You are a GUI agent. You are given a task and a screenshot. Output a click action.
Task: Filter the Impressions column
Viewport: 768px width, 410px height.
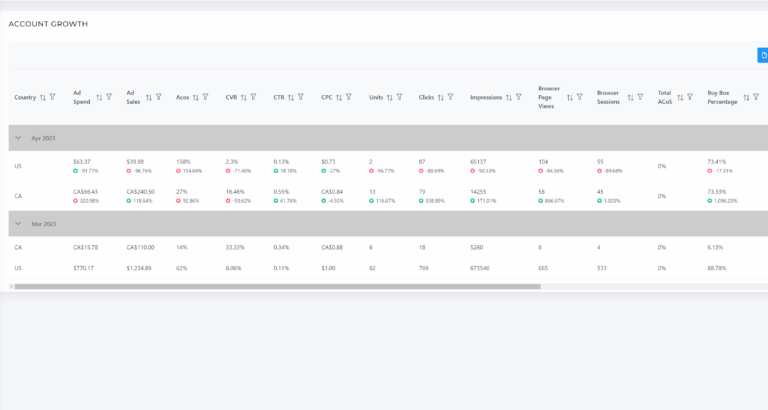518,97
